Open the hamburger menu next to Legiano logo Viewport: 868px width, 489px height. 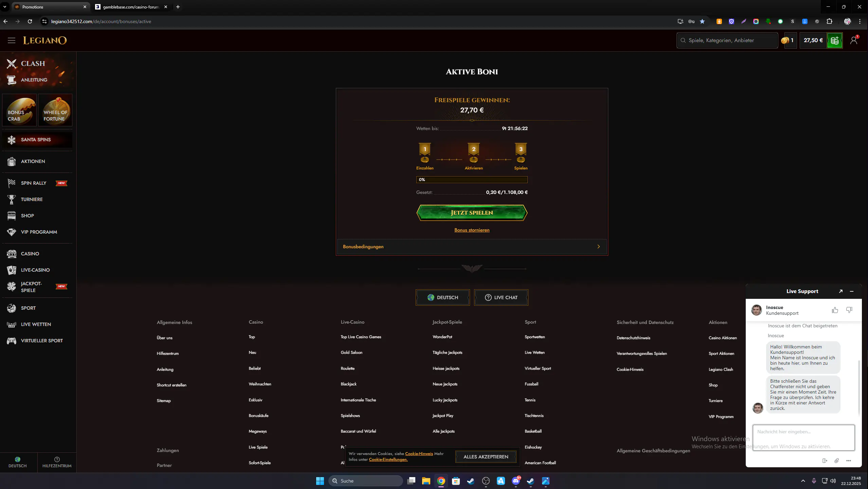click(x=12, y=40)
